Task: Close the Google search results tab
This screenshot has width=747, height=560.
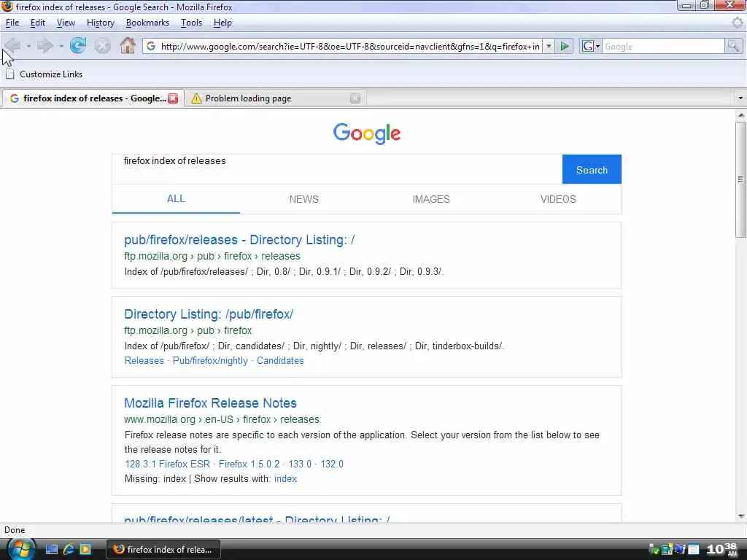Action: (x=173, y=98)
